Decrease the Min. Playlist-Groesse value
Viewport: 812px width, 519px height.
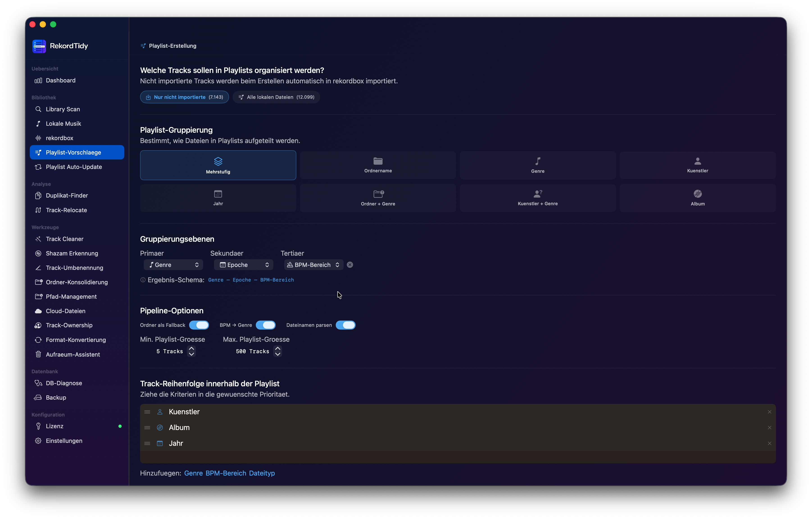coord(192,354)
